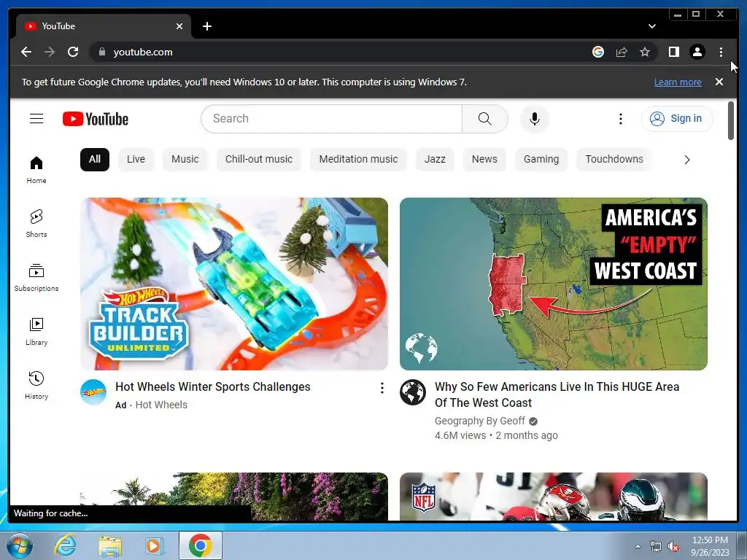Select the Gaming filter chip
747x560 pixels.
click(x=541, y=159)
